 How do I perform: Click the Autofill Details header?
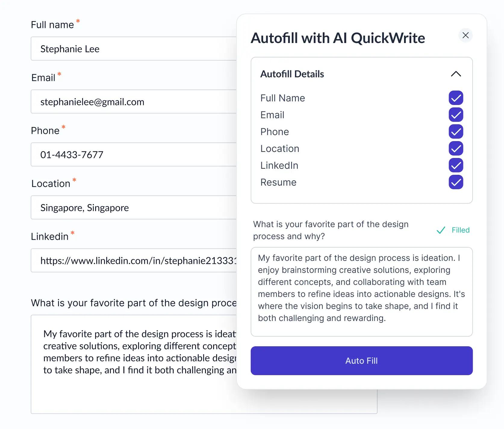point(292,74)
